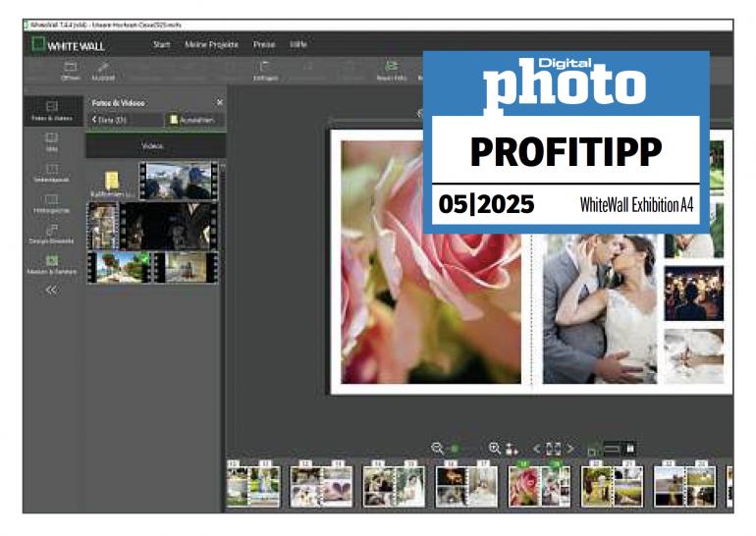Select the kissing wedding couple photo
Viewport: 756px width, 536px height.
pyautogui.click(x=600, y=308)
